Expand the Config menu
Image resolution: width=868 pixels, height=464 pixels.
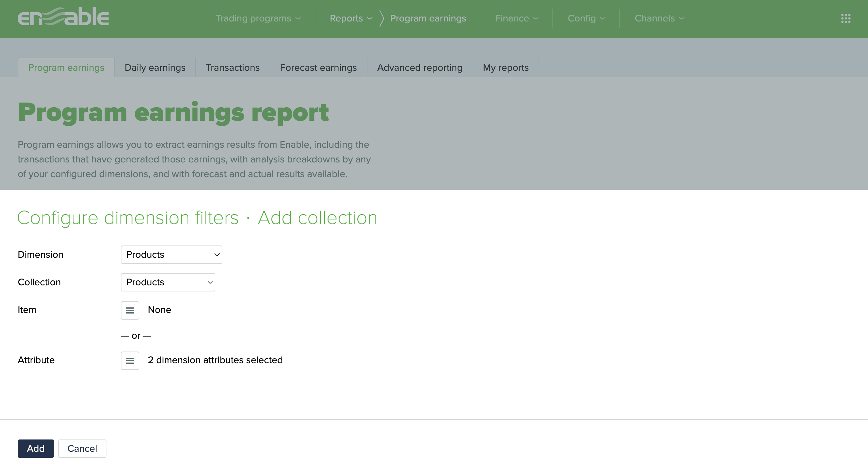click(587, 18)
